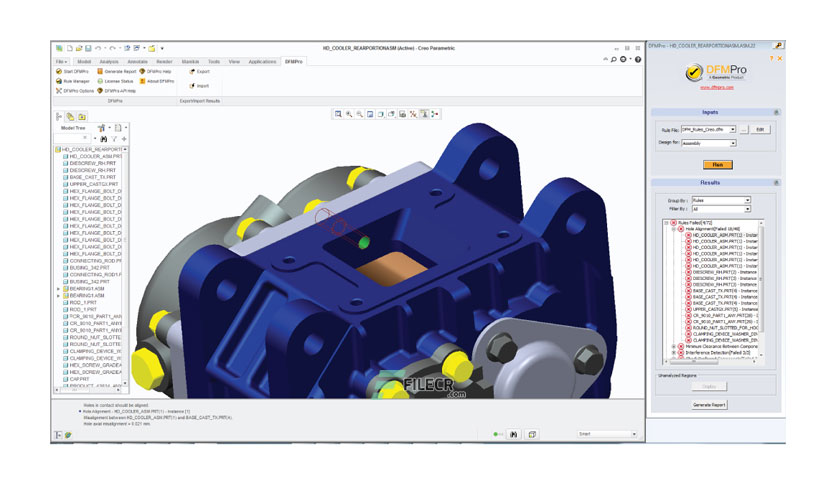Open the File menu
The width and height of the screenshot is (836, 484).
point(62,62)
